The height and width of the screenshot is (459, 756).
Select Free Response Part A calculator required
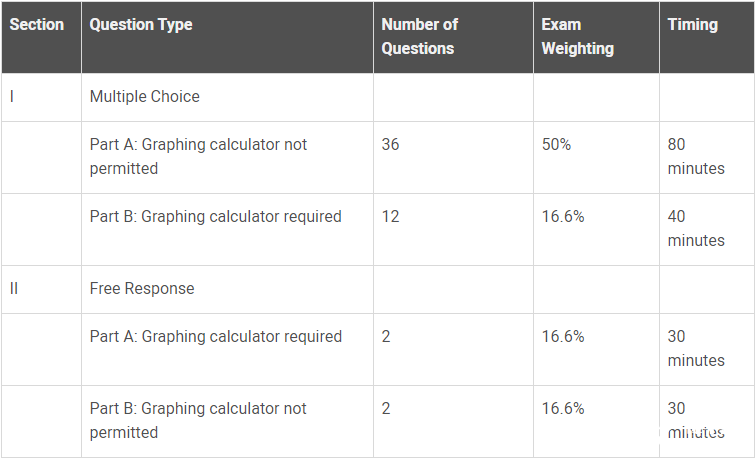216,337
